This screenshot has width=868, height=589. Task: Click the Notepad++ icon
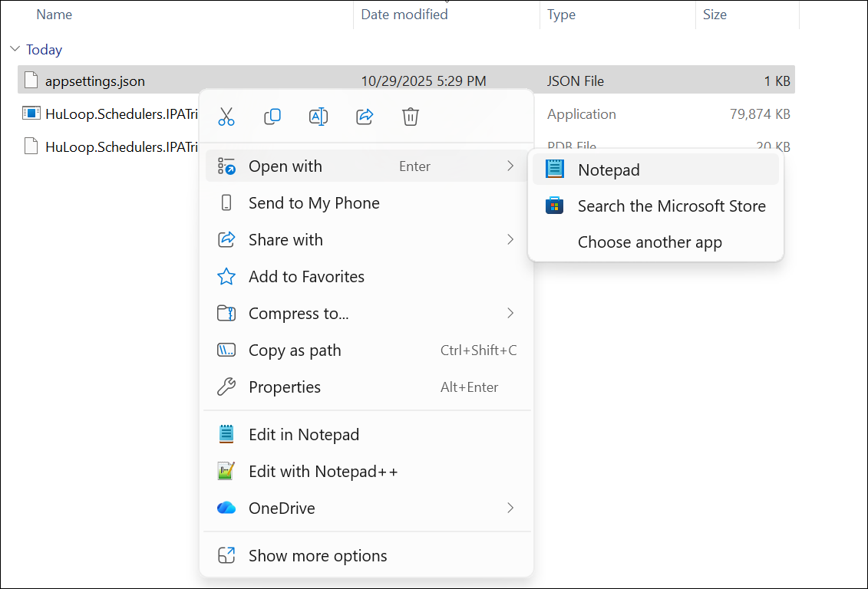point(226,471)
